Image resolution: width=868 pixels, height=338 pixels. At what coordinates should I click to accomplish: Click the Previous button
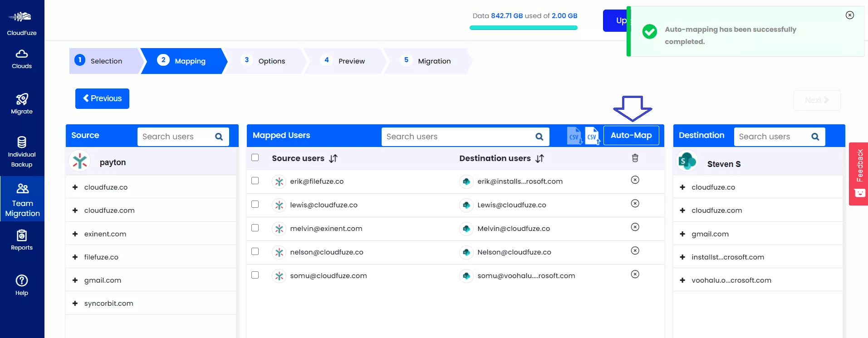(102, 98)
